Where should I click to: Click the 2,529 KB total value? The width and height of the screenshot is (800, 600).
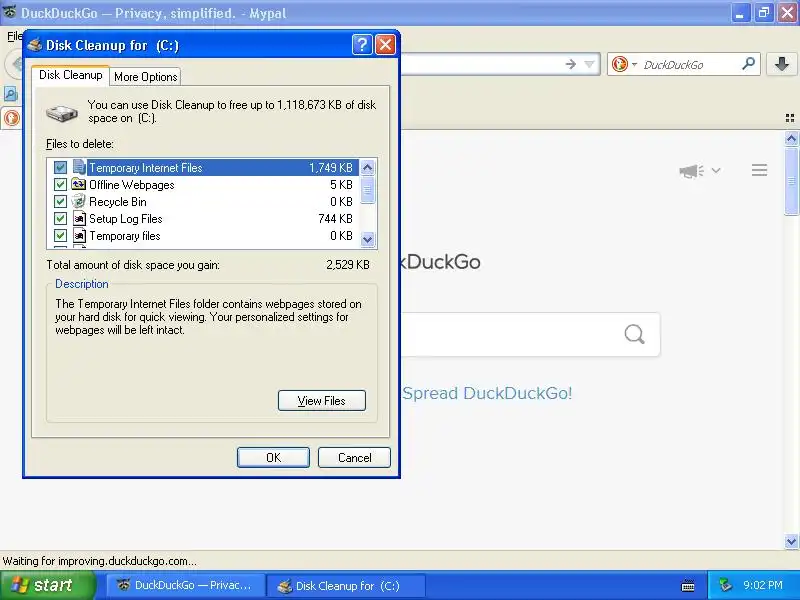point(348,265)
